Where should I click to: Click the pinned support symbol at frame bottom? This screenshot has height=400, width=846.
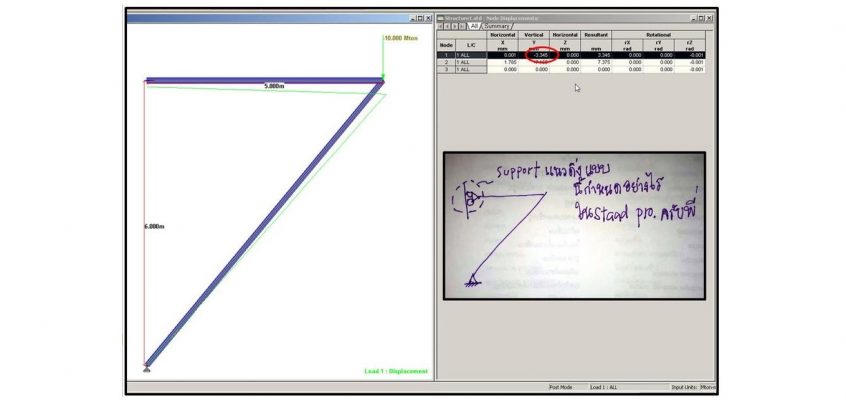(x=146, y=369)
